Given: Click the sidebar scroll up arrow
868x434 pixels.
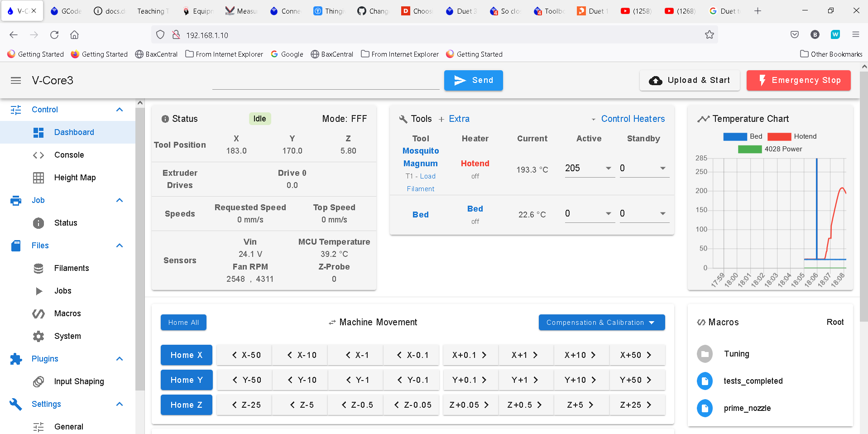Looking at the screenshot, I should [x=140, y=103].
